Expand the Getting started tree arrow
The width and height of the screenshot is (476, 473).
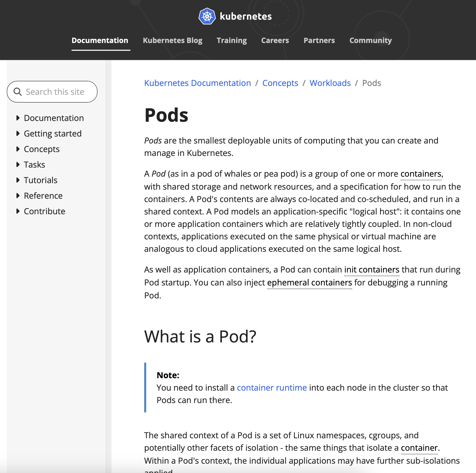[18, 134]
